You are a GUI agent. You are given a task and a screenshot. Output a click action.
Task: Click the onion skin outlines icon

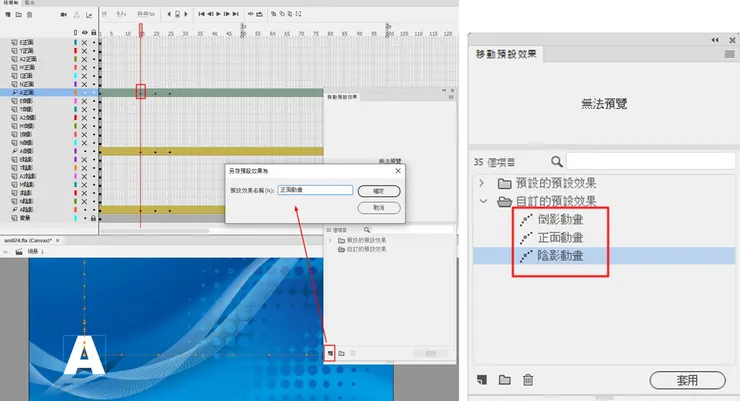(282, 14)
